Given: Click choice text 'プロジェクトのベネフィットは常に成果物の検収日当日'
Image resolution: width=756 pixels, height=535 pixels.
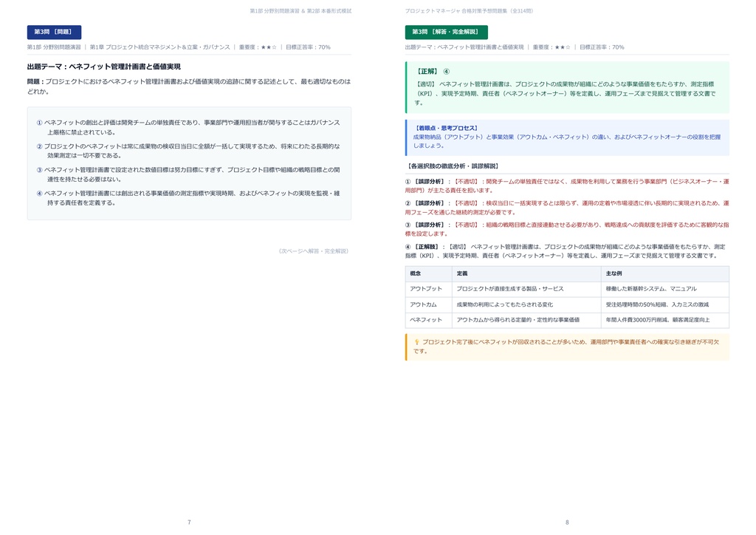Looking at the screenshot, I should (x=193, y=151).
